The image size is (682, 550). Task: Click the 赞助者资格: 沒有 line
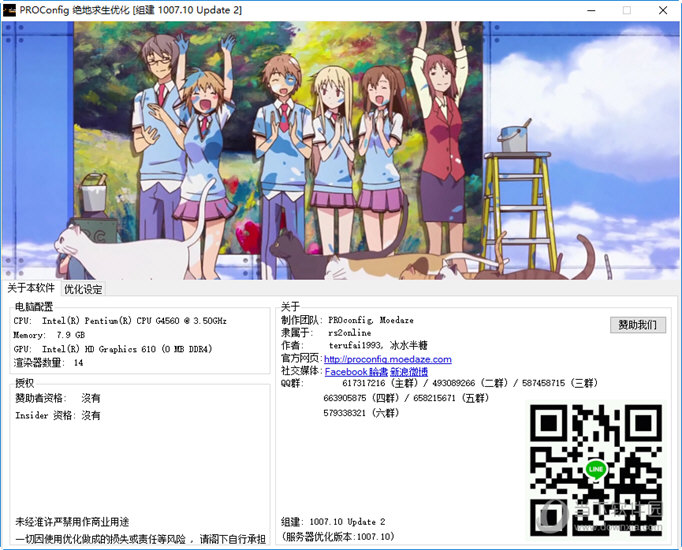pyautogui.click(x=58, y=398)
